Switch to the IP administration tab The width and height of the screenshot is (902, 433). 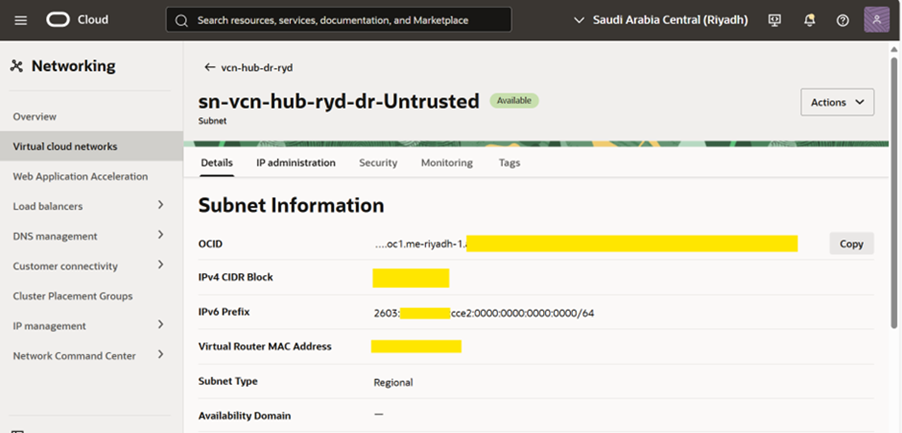[295, 163]
